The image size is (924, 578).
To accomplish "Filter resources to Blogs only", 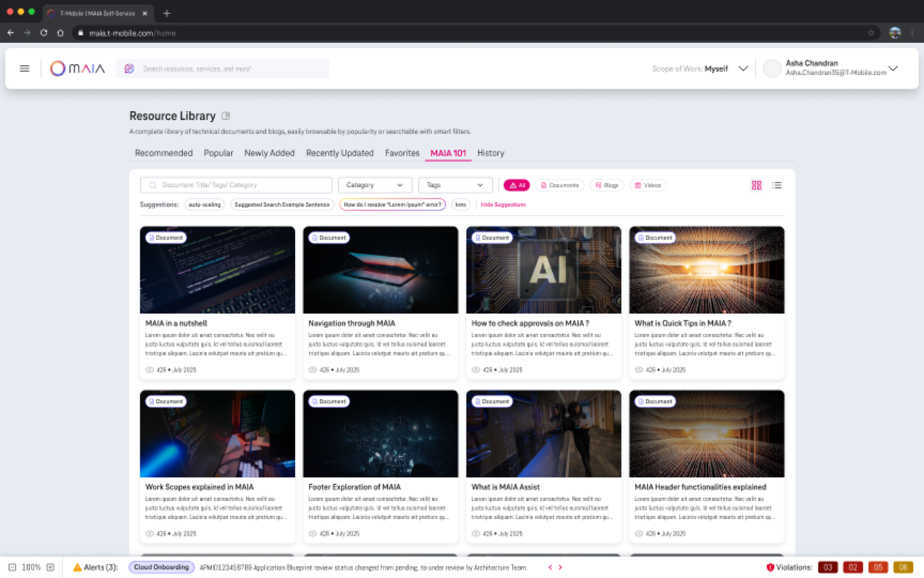I will pyautogui.click(x=607, y=185).
